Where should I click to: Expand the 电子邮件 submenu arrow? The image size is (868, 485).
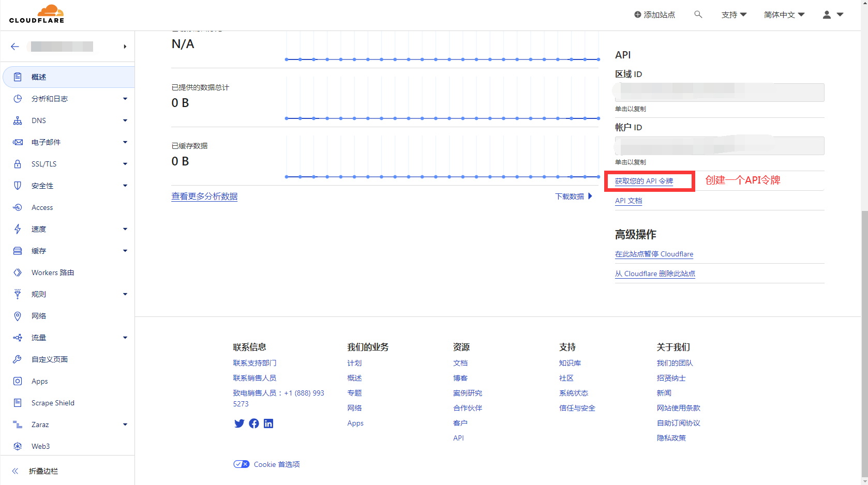(125, 142)
